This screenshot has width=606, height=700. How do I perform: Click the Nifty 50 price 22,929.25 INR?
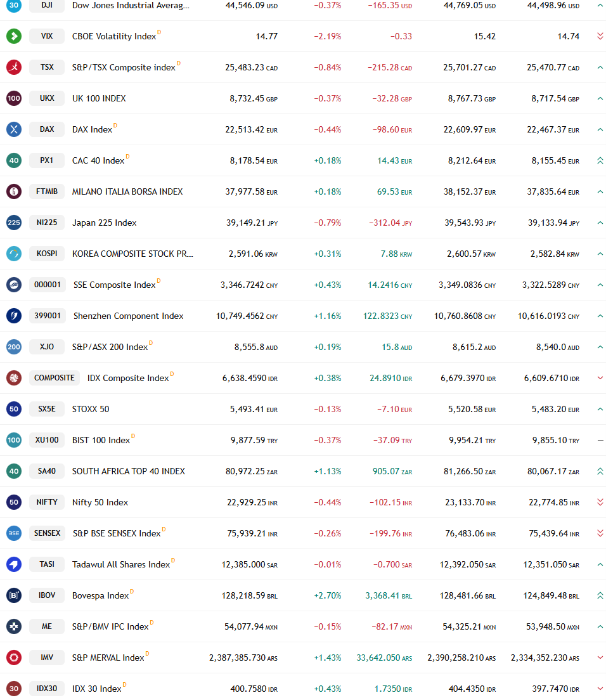click(x=252, y=502)
